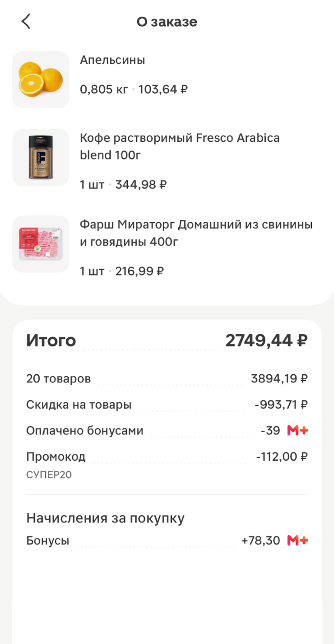
Task: Open the oranges product thumbnail
Action: click(x=41, y=79)
